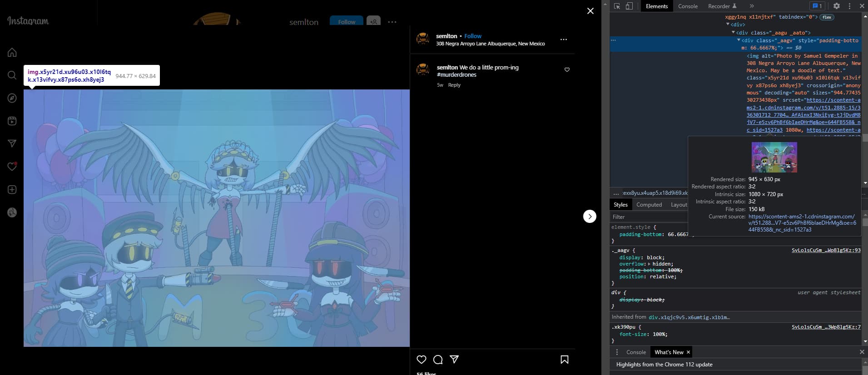The width and height of the screenshot is (868, 375).
Task: Go to next post with arrow
Action: click(x=590, y=216)
